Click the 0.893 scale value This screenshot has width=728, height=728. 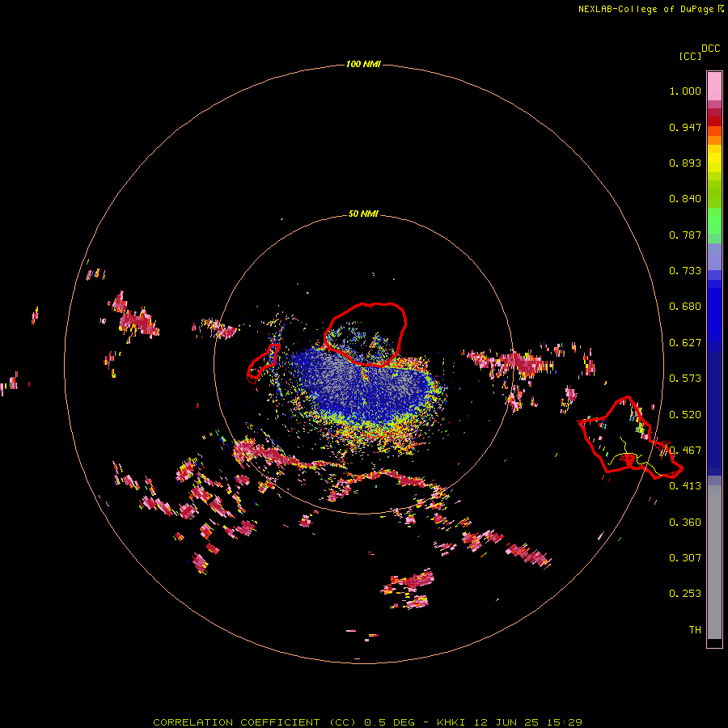685,163
